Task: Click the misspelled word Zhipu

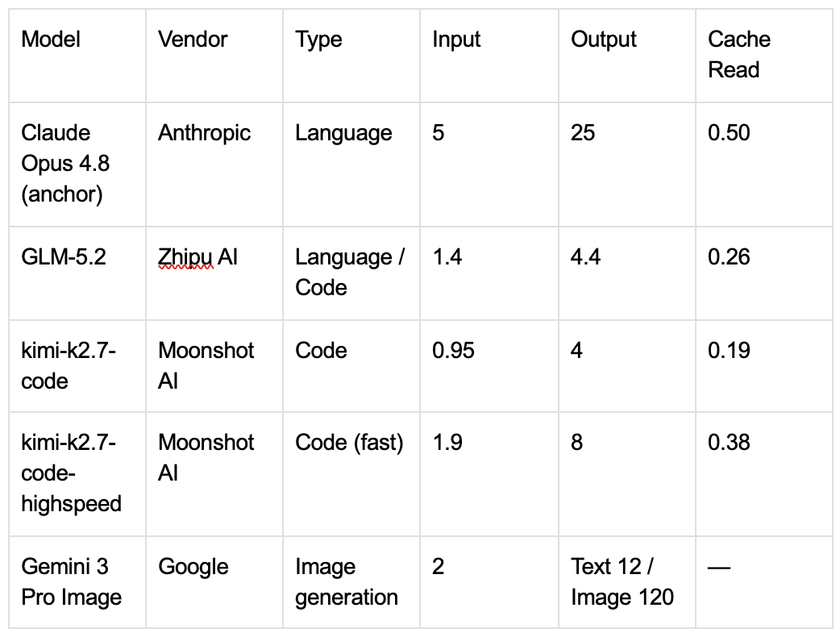Action: (x=185, y=258)
